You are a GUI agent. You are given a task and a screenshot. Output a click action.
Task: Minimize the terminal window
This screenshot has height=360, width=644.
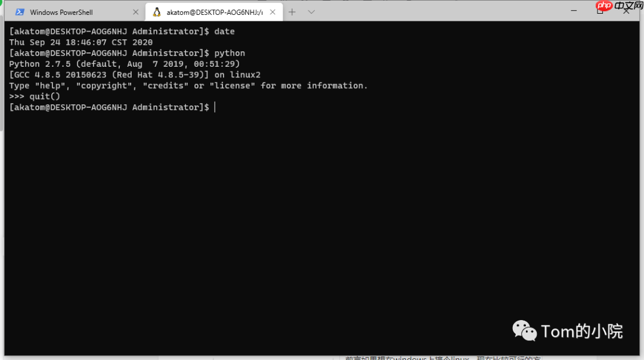(574, 10)
